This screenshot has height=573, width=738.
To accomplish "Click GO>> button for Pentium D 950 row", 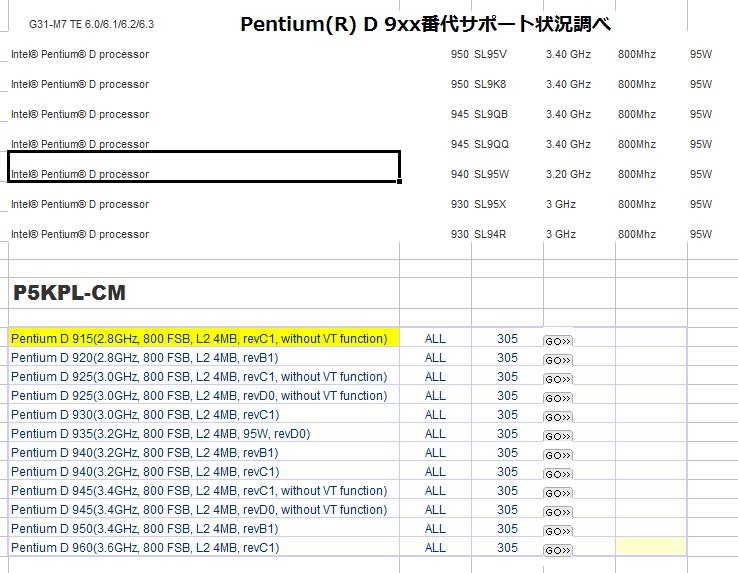I will point(558,532).
